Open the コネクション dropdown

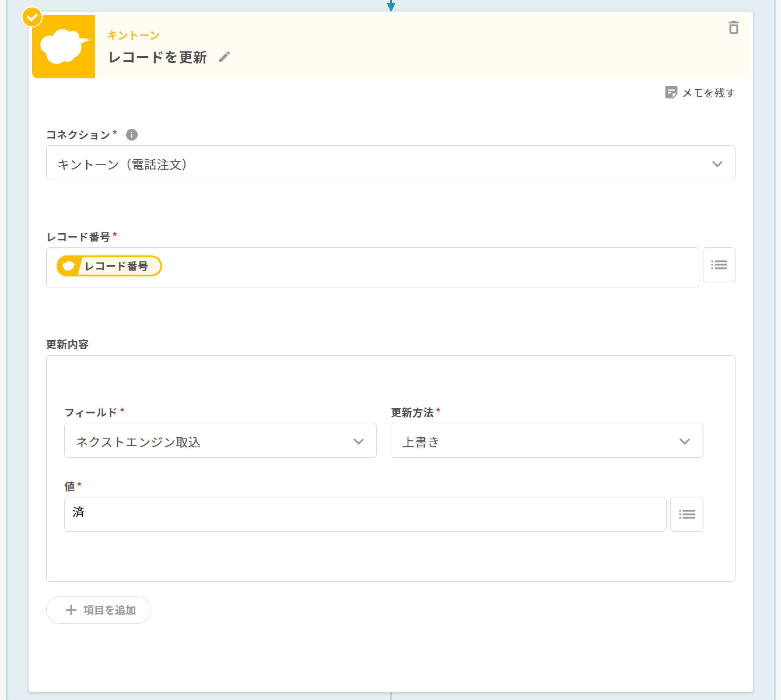point(385,163)
